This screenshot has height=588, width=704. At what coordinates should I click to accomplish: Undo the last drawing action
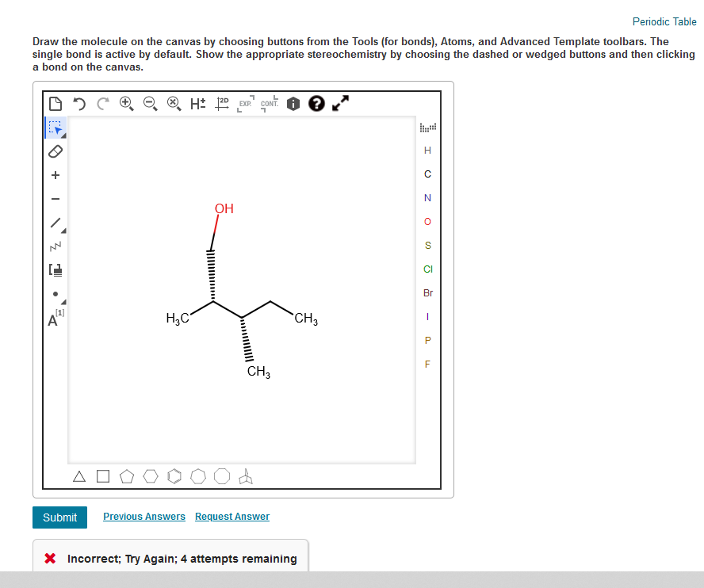click(78, 103)
